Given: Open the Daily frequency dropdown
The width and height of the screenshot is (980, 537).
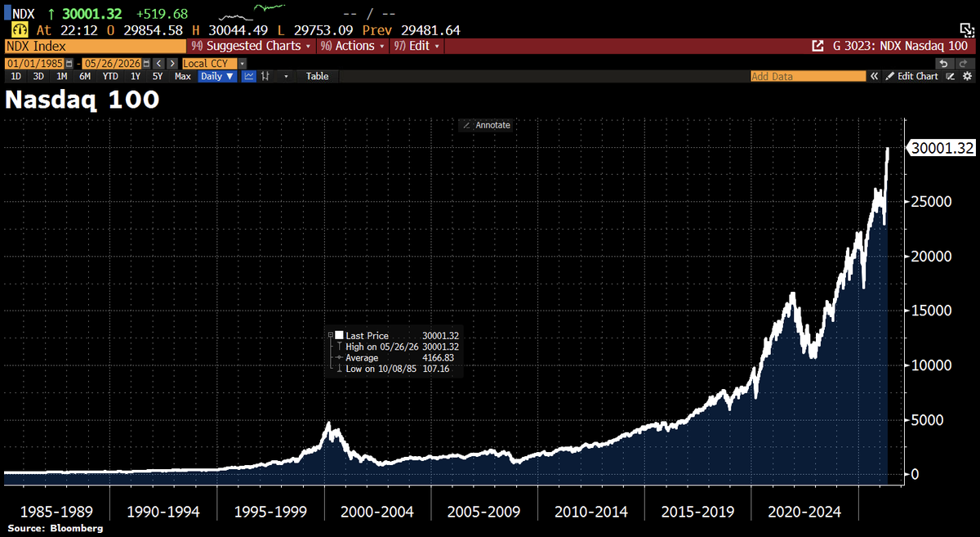Looking at the screenshot, I should 217,76.
